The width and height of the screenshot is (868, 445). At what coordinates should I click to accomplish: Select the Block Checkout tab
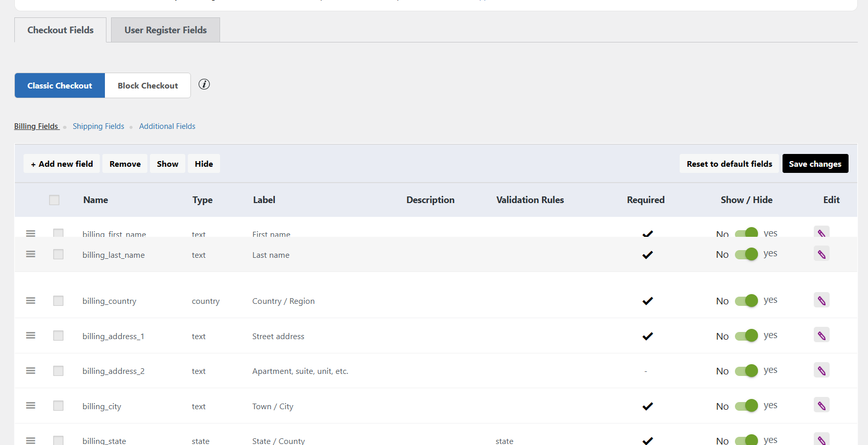pos(148,85)
